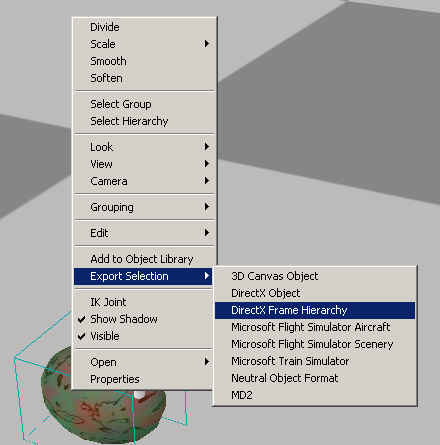The height and width of the screenshot is (445, 440).
Task: Expand the Edit submenu
Action: (144, 233)
